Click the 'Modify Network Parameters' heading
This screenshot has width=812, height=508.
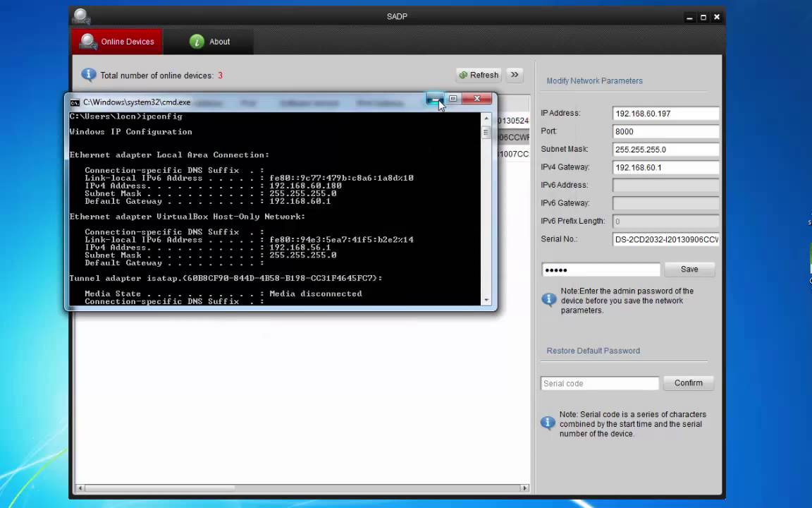[594, 81]
